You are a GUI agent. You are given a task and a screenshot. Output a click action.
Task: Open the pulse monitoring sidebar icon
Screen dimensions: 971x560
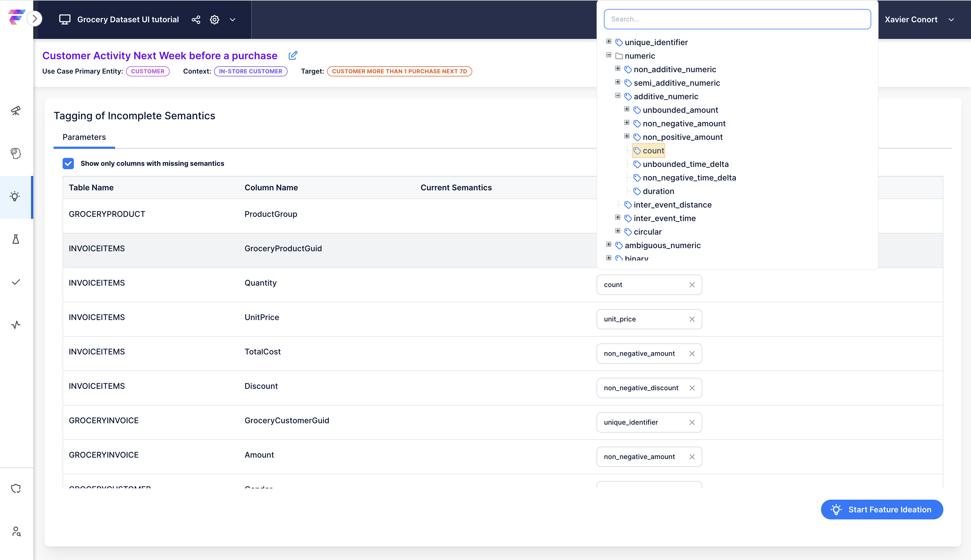[16, 325]
